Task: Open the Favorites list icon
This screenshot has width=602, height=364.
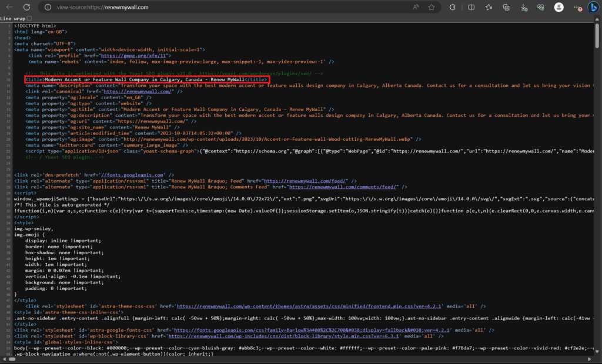Action: click(489, 7)
